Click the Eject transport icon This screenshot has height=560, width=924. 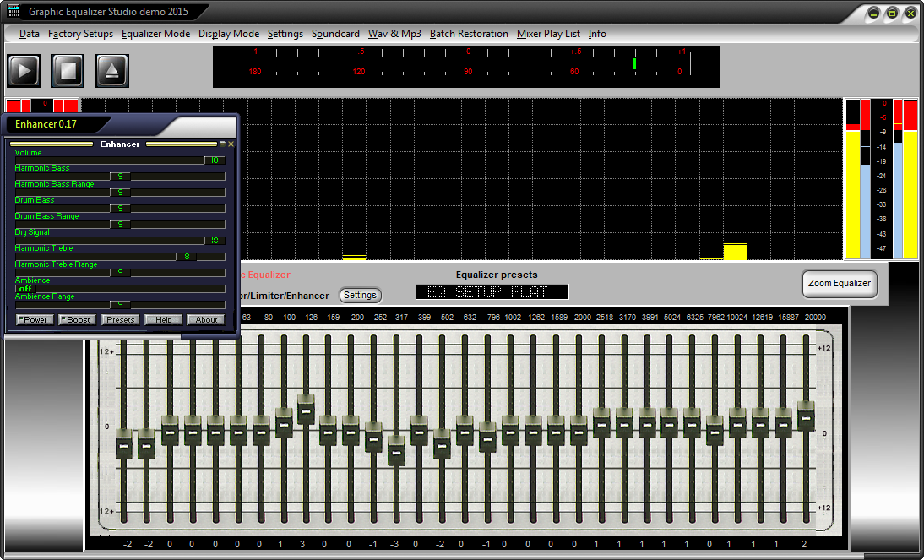click(x=111, y=70)
